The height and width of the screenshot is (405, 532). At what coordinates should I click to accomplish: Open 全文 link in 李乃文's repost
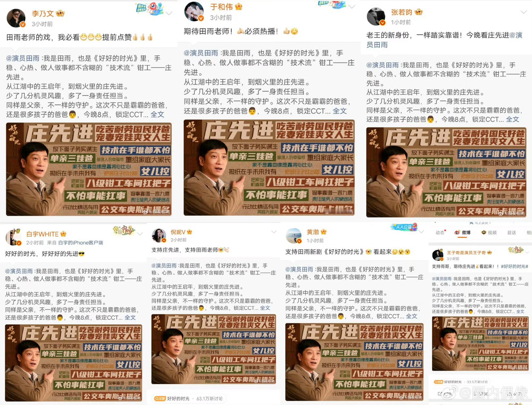157,114
